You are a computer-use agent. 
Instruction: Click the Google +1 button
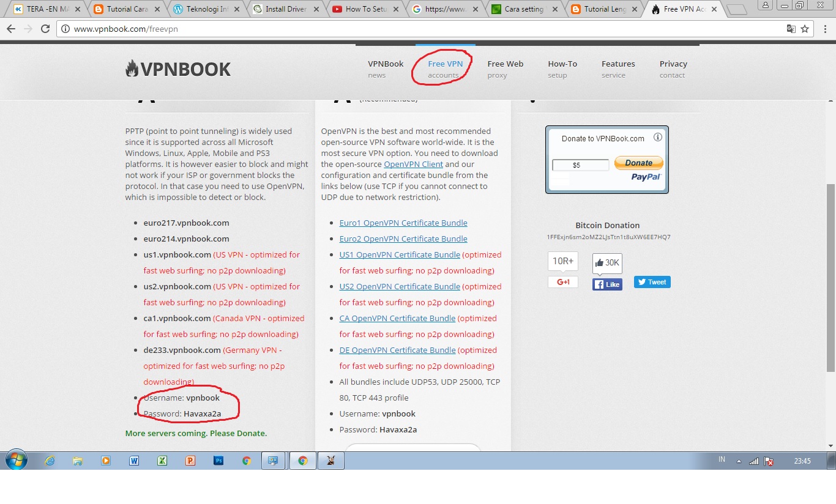click(x=562, y=282)
